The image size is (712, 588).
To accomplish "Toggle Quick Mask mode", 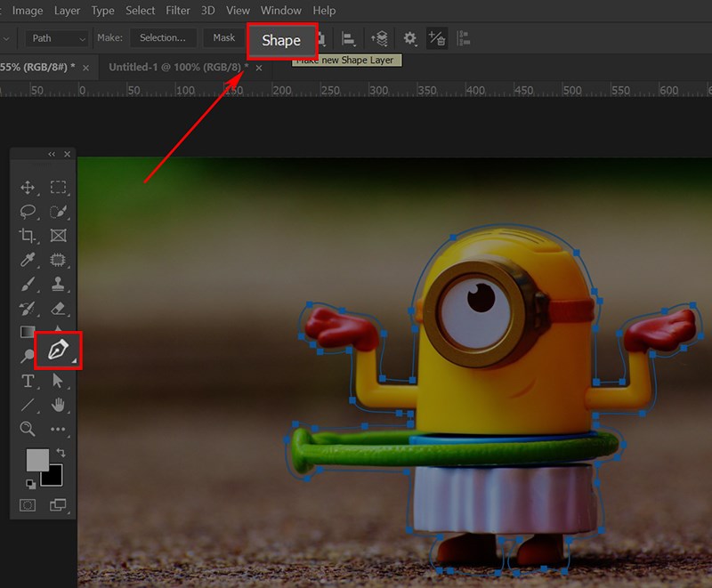I will 28,505.
